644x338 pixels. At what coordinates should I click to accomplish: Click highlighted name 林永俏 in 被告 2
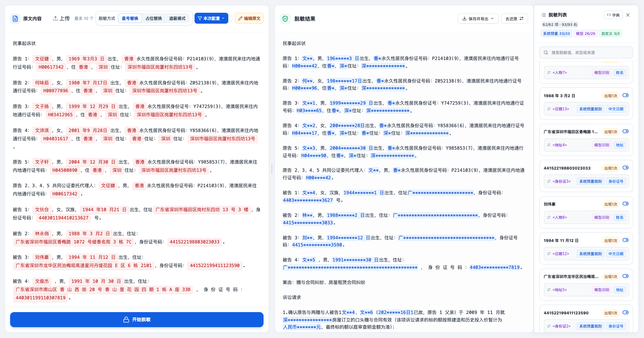(x=42, y=234)
